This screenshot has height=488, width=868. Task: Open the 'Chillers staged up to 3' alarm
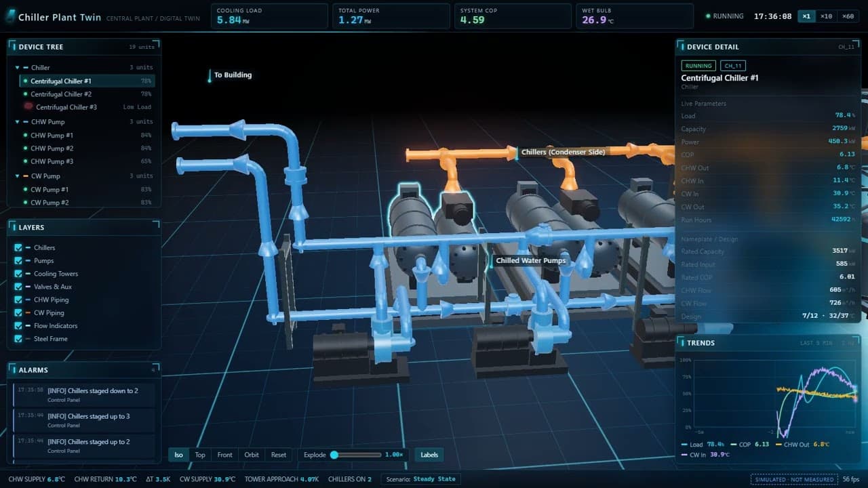[x=84, y=420]
